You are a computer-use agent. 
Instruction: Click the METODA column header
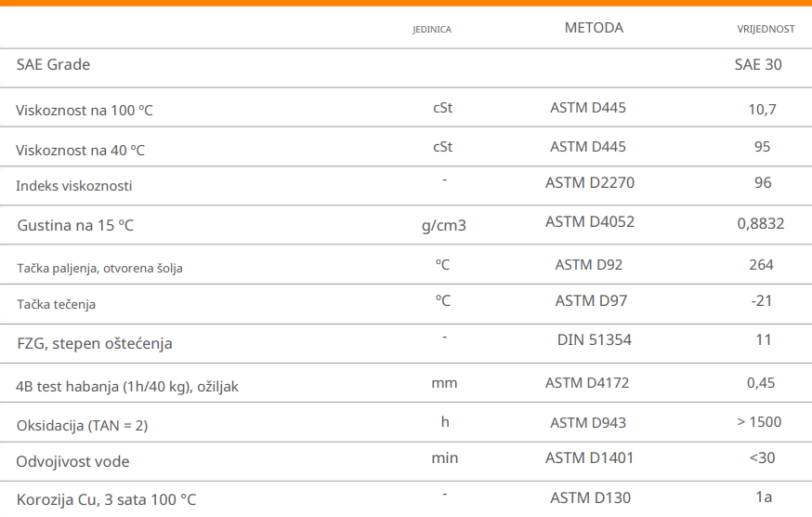tap(594, 28)
